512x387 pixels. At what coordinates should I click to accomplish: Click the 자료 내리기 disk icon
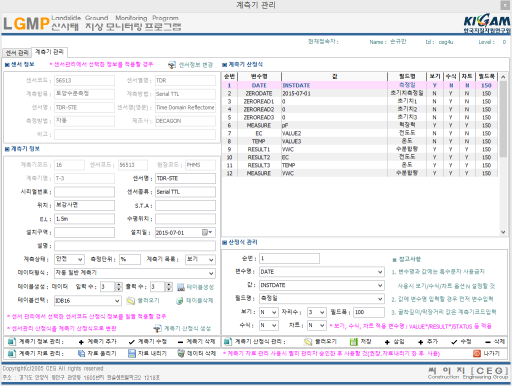(132, 354)
